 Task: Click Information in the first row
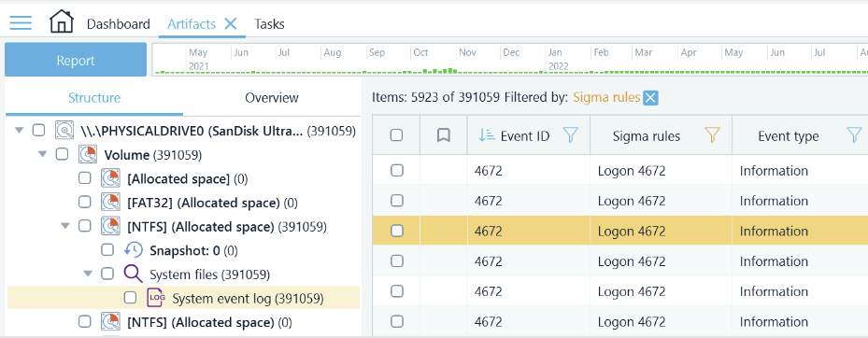774,171
